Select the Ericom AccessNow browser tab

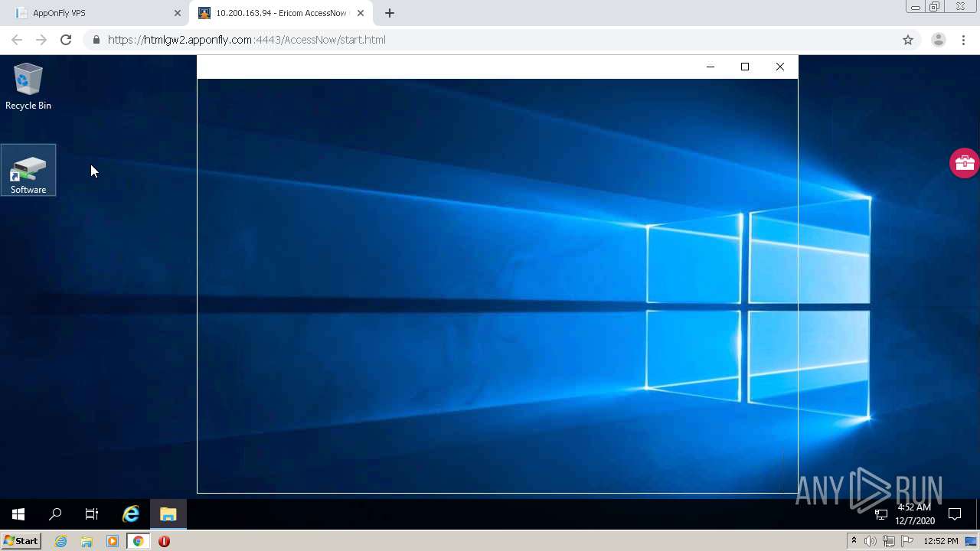point(280,13)
